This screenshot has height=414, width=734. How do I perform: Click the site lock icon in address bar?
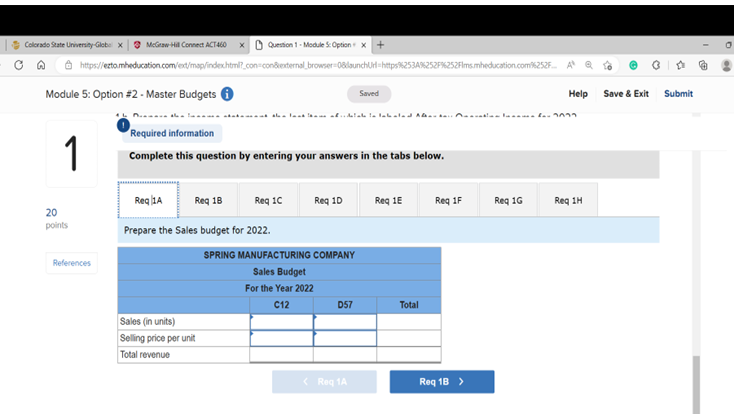[x=68, y=65]
